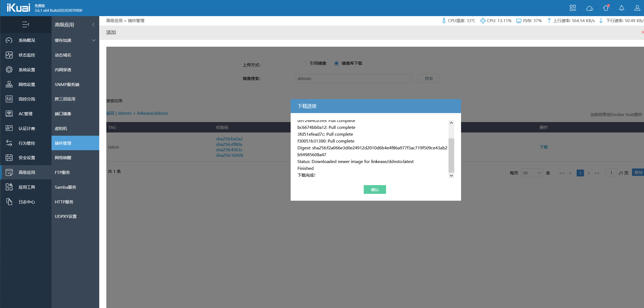The height and width of the screenshot is (308, 644).
Task: Click the 网络设置 network icon
Action: click(x=9, y=84)
